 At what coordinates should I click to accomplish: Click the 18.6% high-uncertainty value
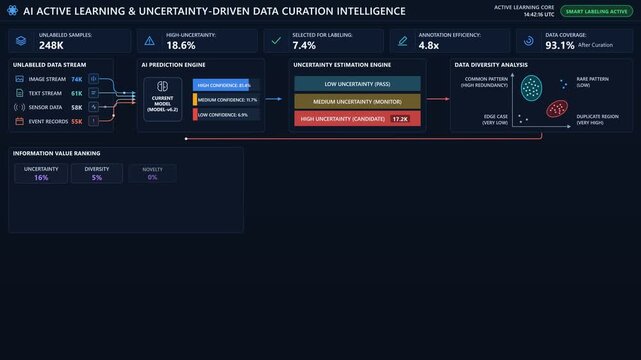(181, 45)
